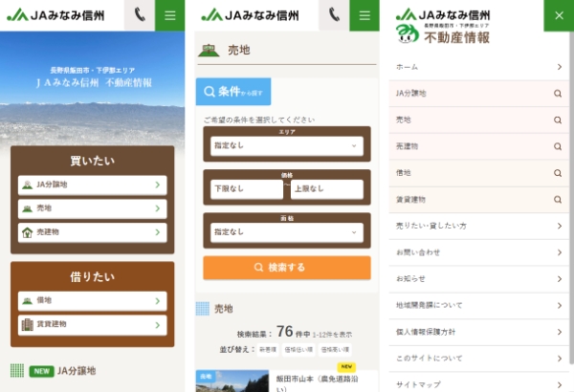The width and height of the screenshot is (574, 392).
Task: Open お知らせ menu item
Action: (479, 279)
